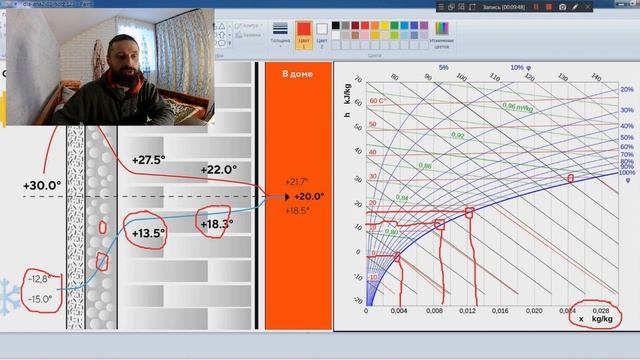The image size is (640, 360).
Task: Click the +30.0° label on the canvas
Action: tap(42, 186)
